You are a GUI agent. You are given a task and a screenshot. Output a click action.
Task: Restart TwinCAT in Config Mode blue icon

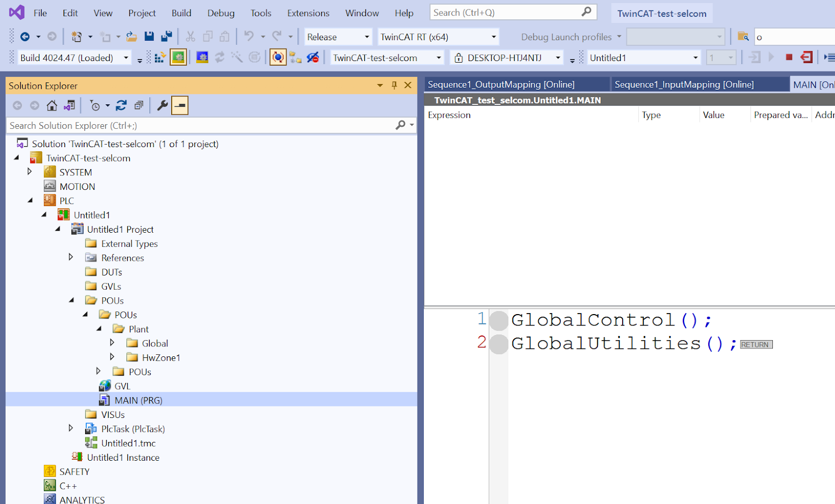tap(202, 57)
